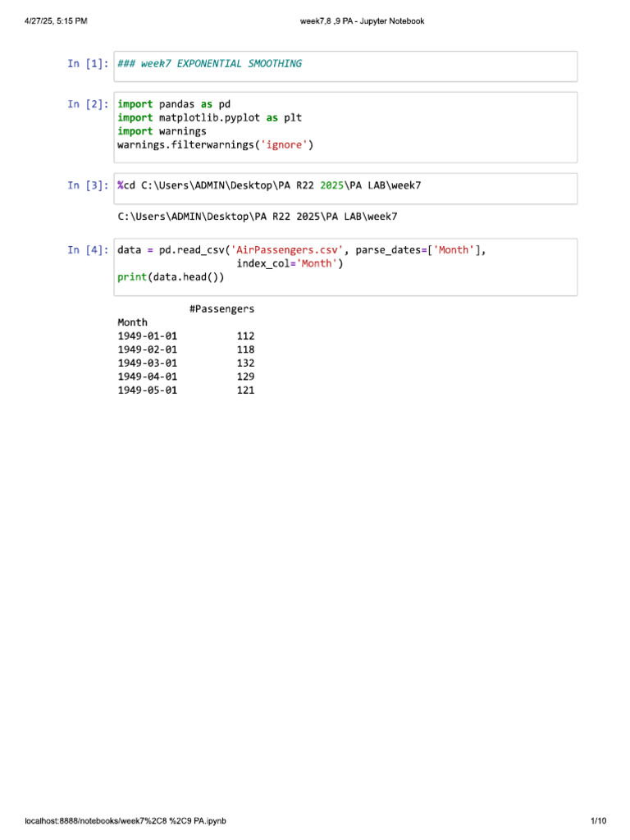
Task: Click the row '1949-01-01' date
Action: click(x=148, y=336)
